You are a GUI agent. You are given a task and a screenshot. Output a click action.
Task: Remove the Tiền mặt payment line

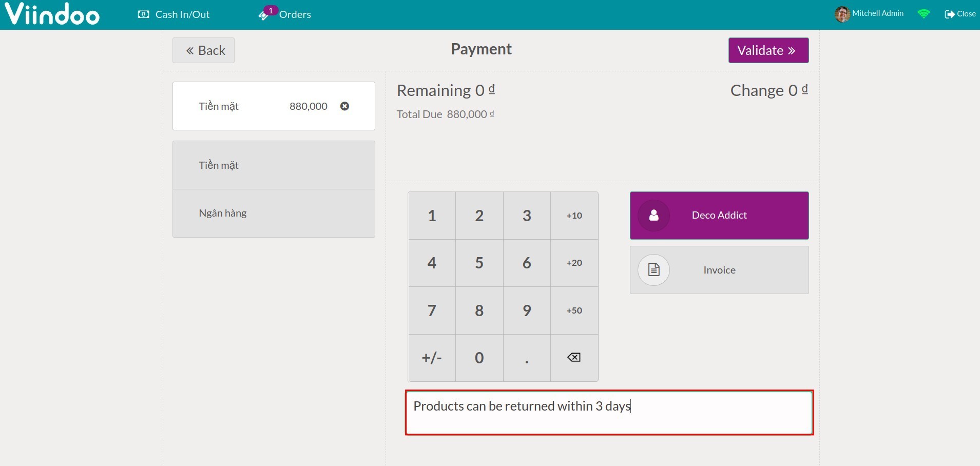tap(344, 106)
